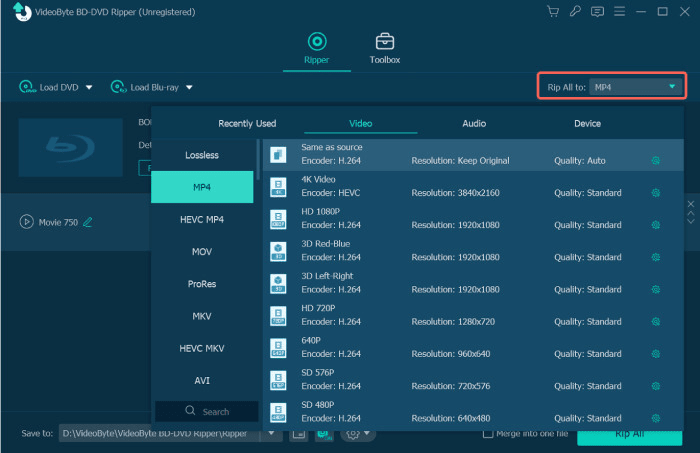
Task: Rename Movie 750 with the pencil icon
Action: click(88, 222)
